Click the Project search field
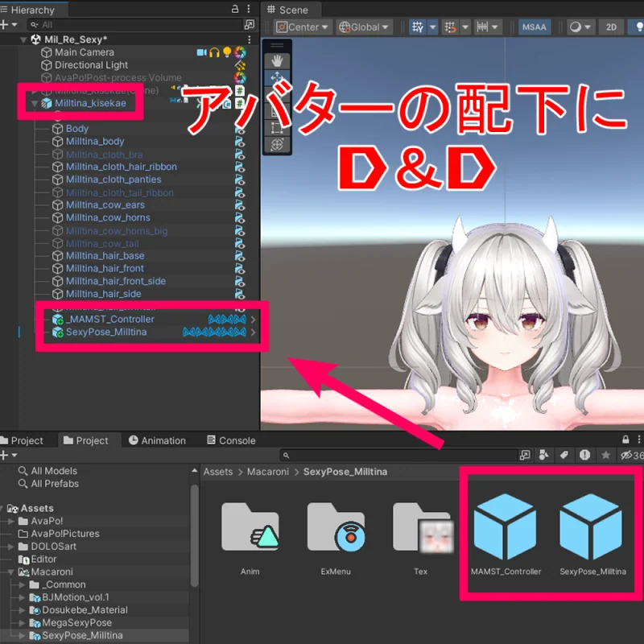The image size is (644, 644). 398,455
